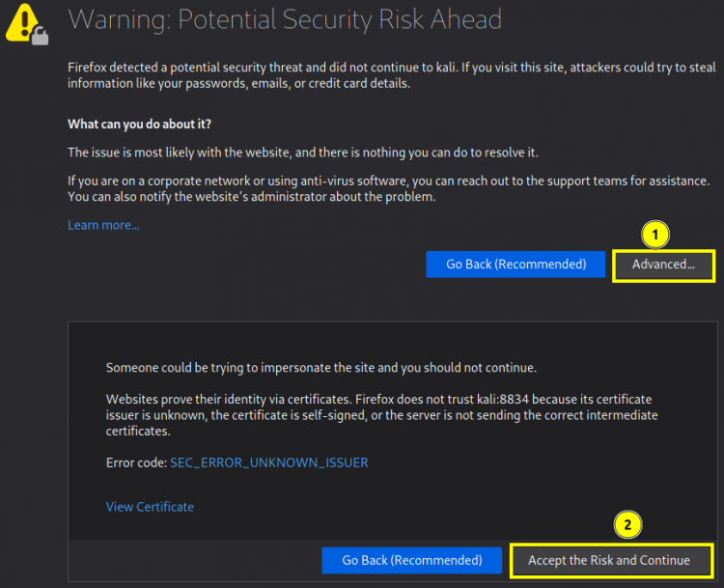
Task: Open the Learn more... link
Action: tap(103, 225)
